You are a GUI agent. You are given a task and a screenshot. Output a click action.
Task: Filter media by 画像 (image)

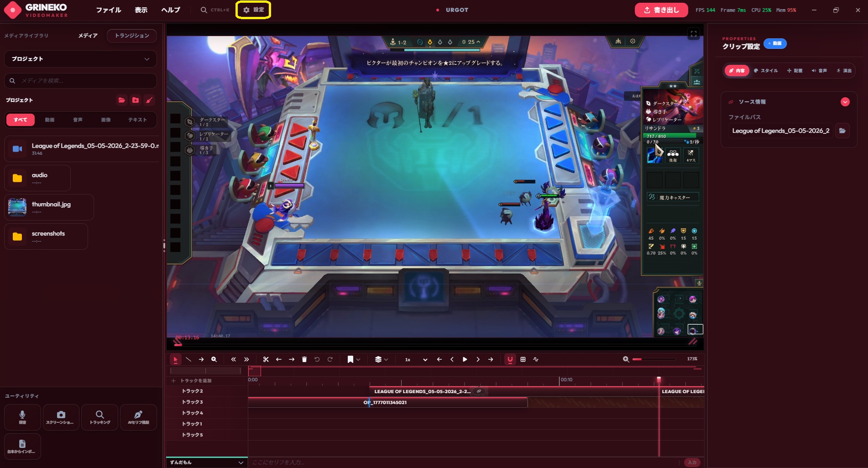[x=106, y=120]
